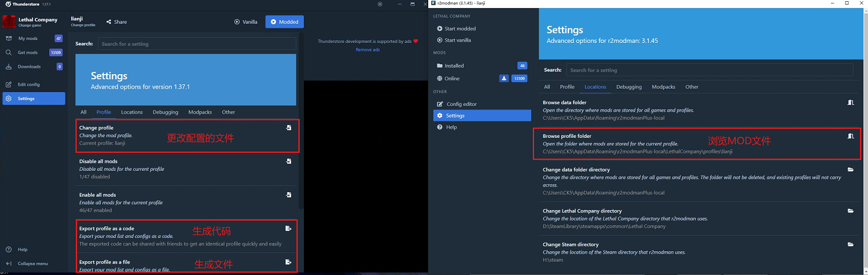Image resolution: width=868 pixels, height=275 pixels.
Task: Focus the r2modman settings search field
Action: [709, 70]
